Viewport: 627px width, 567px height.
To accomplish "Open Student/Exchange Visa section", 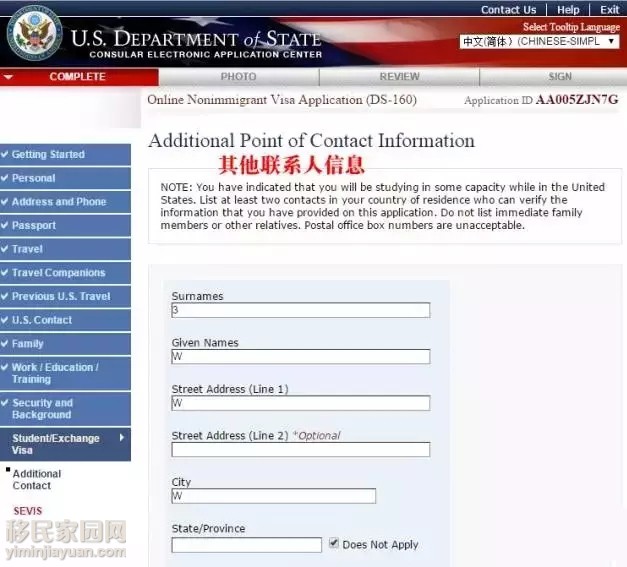I will pyautogui.click(x=65, y=444).
